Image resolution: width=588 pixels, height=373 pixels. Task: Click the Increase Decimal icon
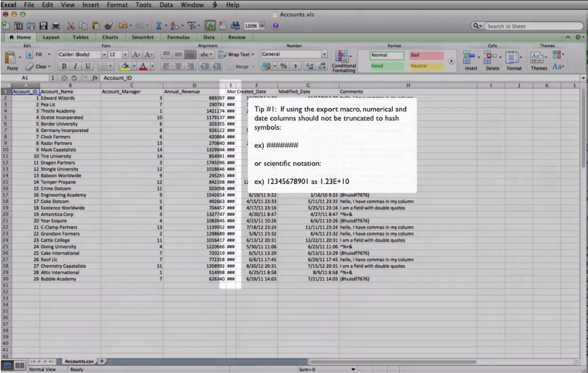pos(310,67)
